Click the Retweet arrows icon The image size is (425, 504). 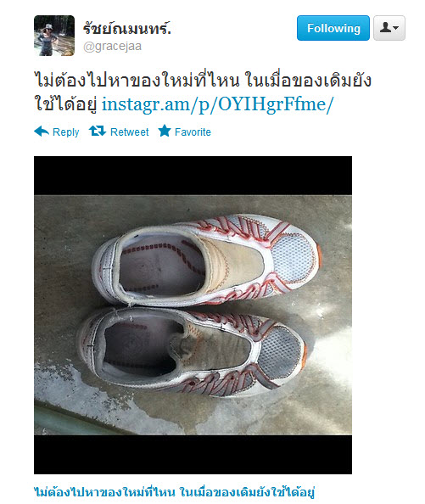pyautogui.click(x=98, y=131)
